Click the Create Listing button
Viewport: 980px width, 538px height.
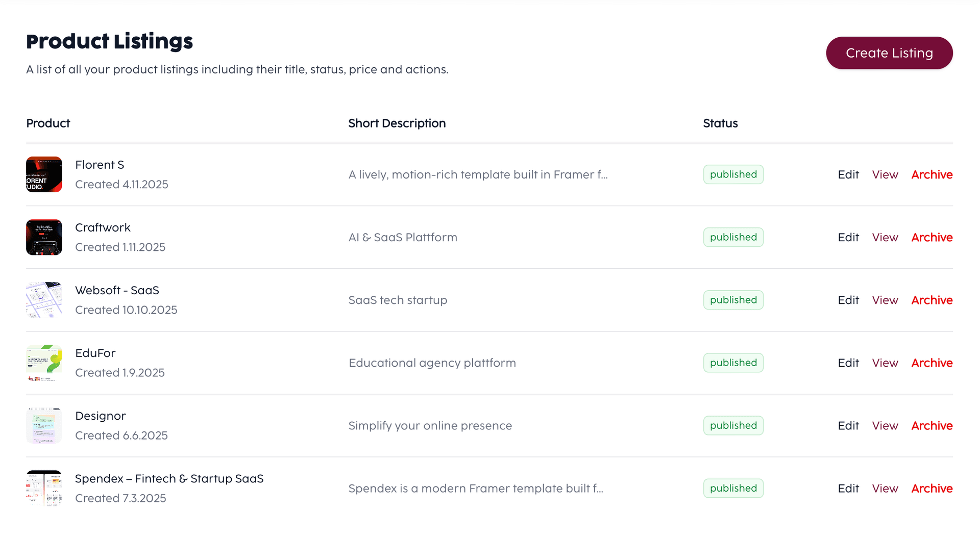[889, 53]
